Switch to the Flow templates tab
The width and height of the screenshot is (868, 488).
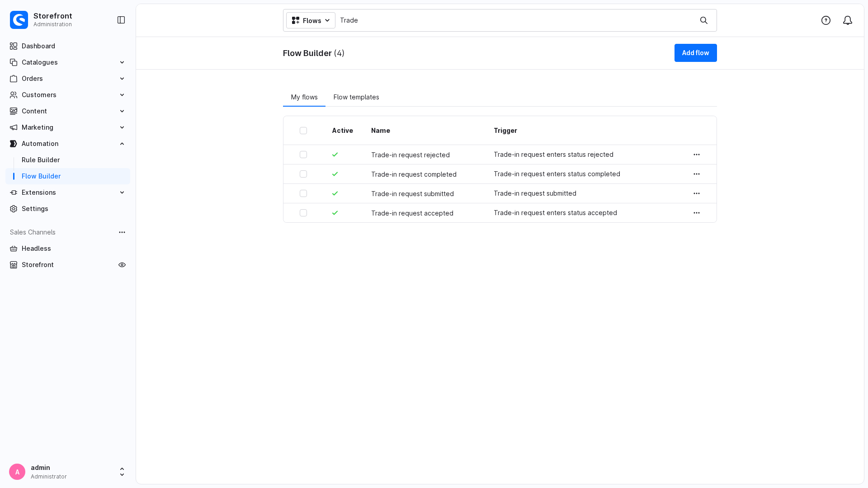(356, 97)
